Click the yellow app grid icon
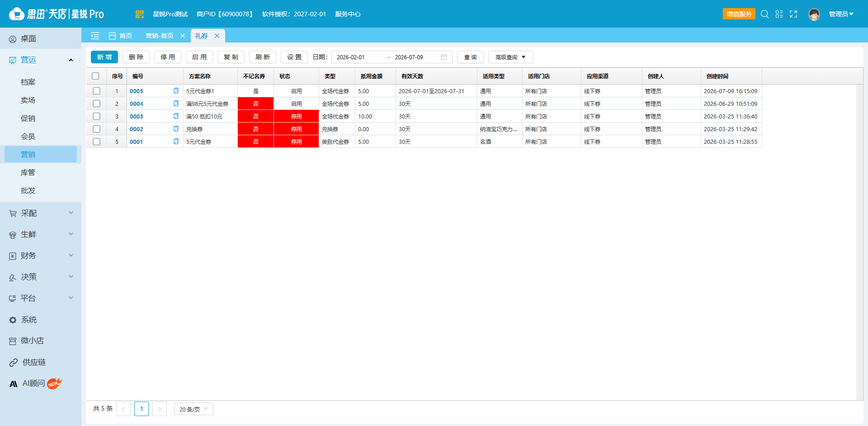Viewport: 868px width, 426px height. pyautogui.click(x=139, y=14)
